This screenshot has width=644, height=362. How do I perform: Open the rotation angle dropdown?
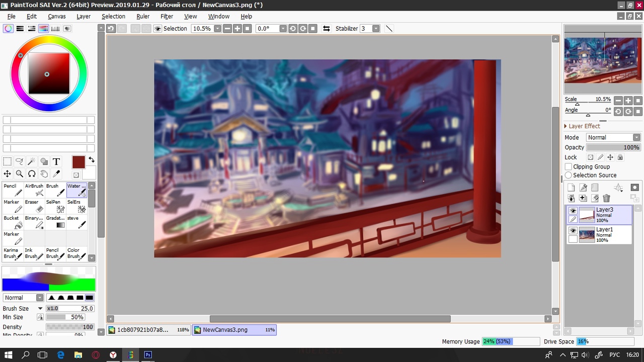click(x=283, y=29)
